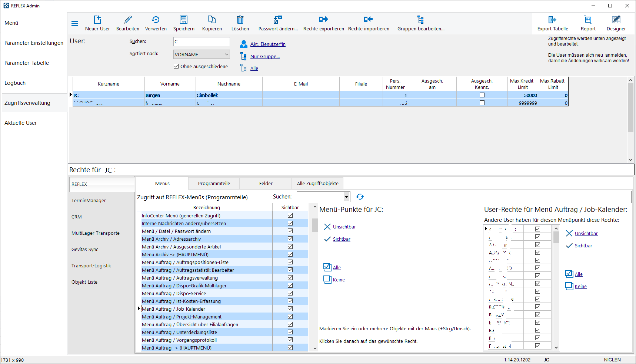Open the Sortiert nach VORNAME dropdown
This screenshot has height=364, width=636.
(x=202, y=54)
